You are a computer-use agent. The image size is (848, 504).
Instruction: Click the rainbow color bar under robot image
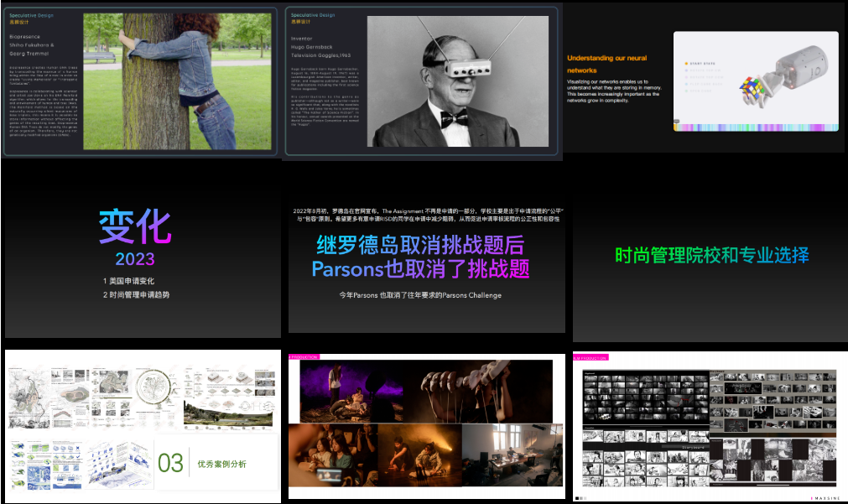756,127
